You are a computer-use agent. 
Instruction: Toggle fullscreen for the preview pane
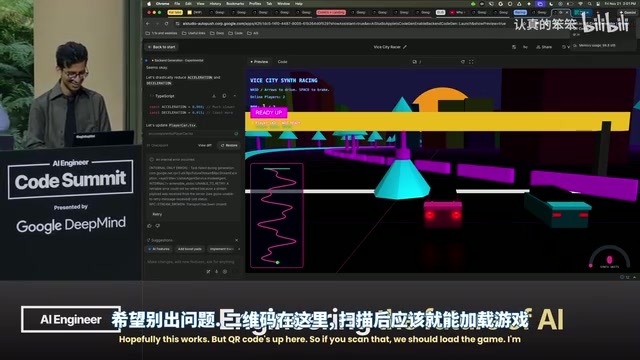point(471,62)
